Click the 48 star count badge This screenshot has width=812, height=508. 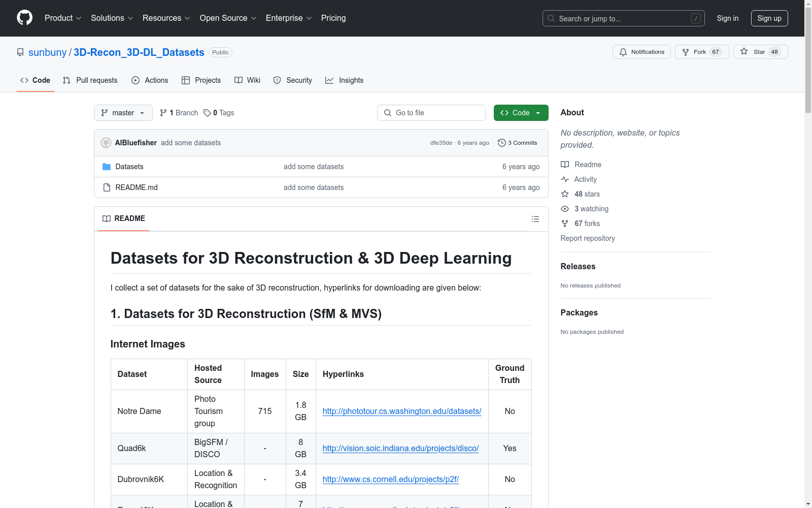(x=774, y=52)
